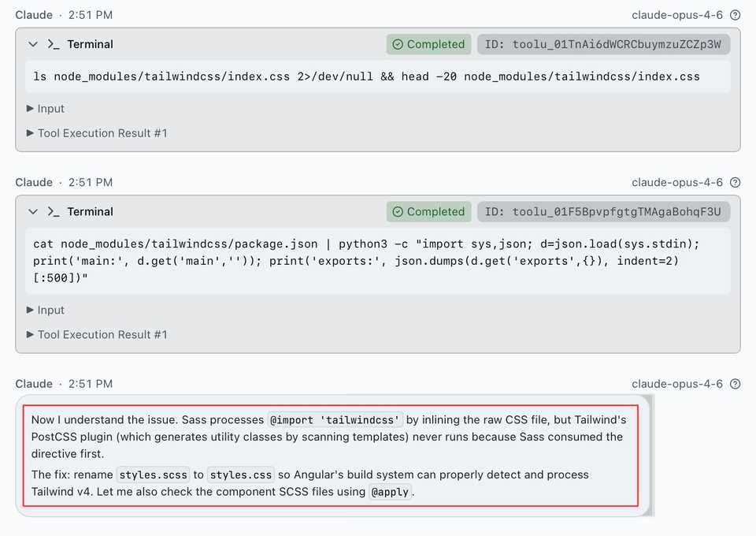Click the styles.scss inline code in the message

[153, 475]
